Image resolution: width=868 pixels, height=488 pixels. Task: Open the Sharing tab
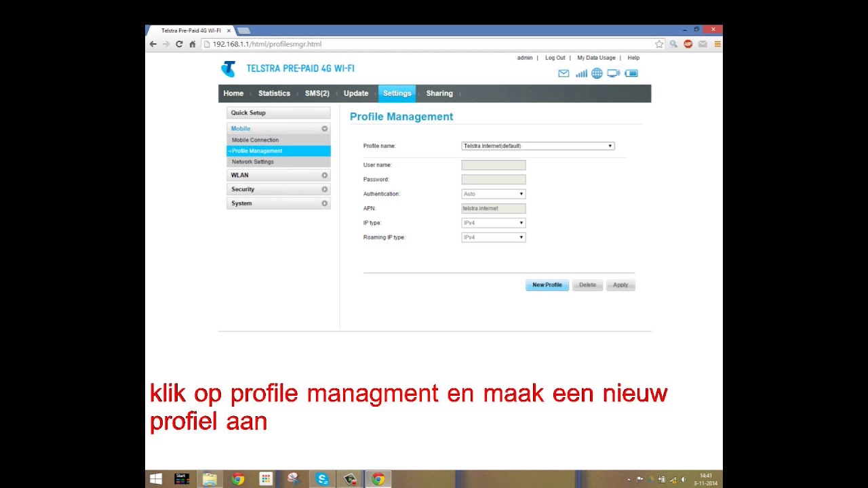click(x=439, y=94)
